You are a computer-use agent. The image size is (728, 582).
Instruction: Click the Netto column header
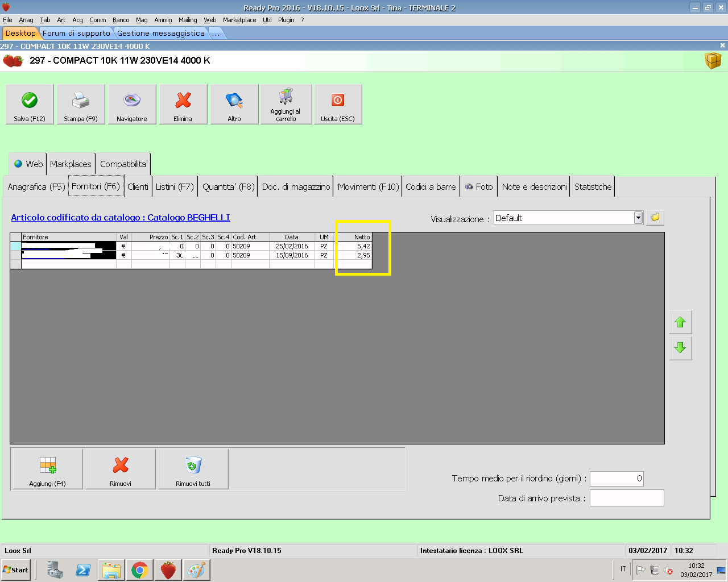click(x=353, y=237)
